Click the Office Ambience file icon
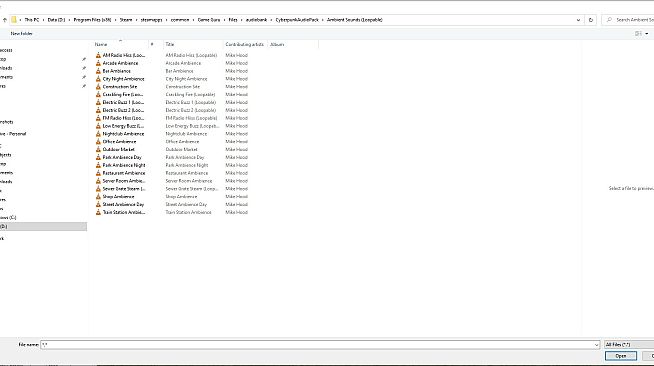This screenshot has width=654, height=366. pos(98,142)
